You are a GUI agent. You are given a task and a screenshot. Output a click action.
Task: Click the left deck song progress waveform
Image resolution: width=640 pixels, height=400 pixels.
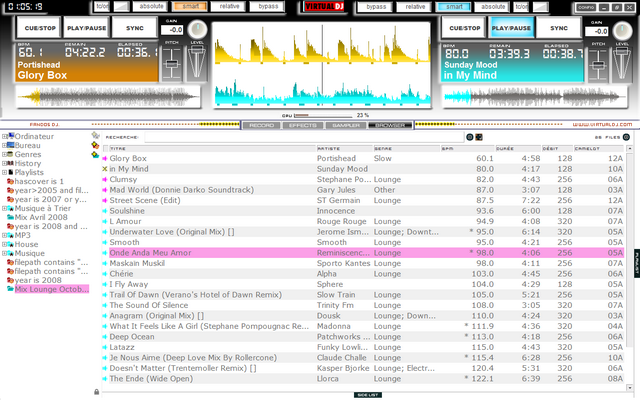tap(109, 97)
